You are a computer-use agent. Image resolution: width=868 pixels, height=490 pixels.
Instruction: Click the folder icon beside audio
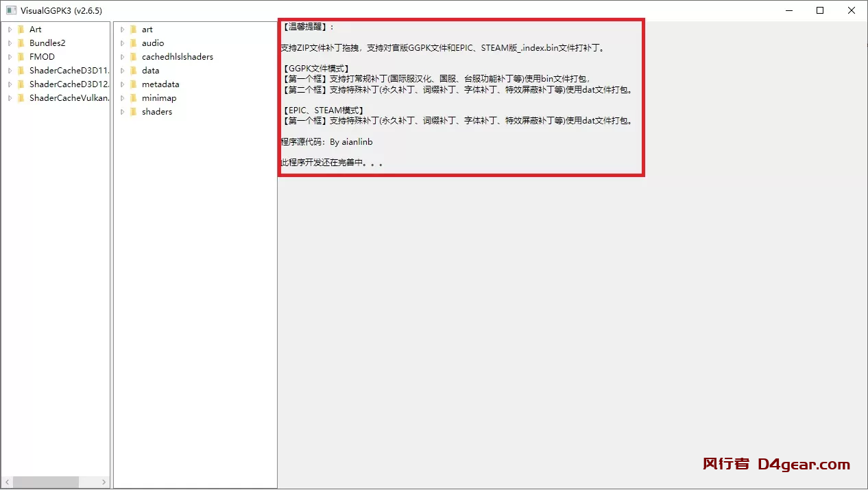pyautogui.click(x=133, y=43)
